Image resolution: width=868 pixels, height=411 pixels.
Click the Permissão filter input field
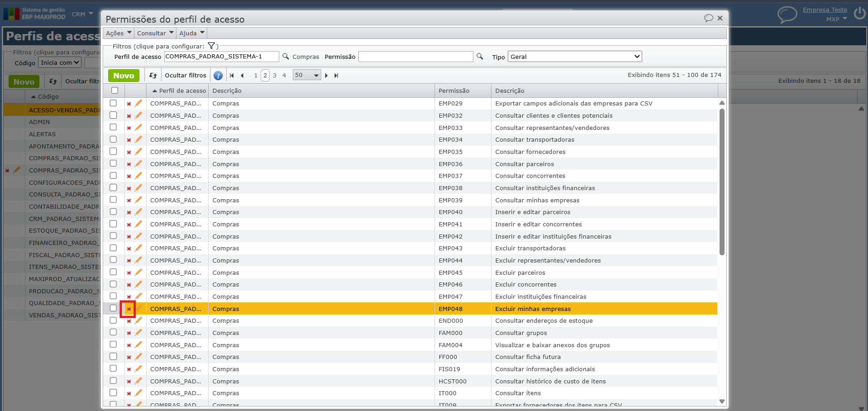(415, 57)
